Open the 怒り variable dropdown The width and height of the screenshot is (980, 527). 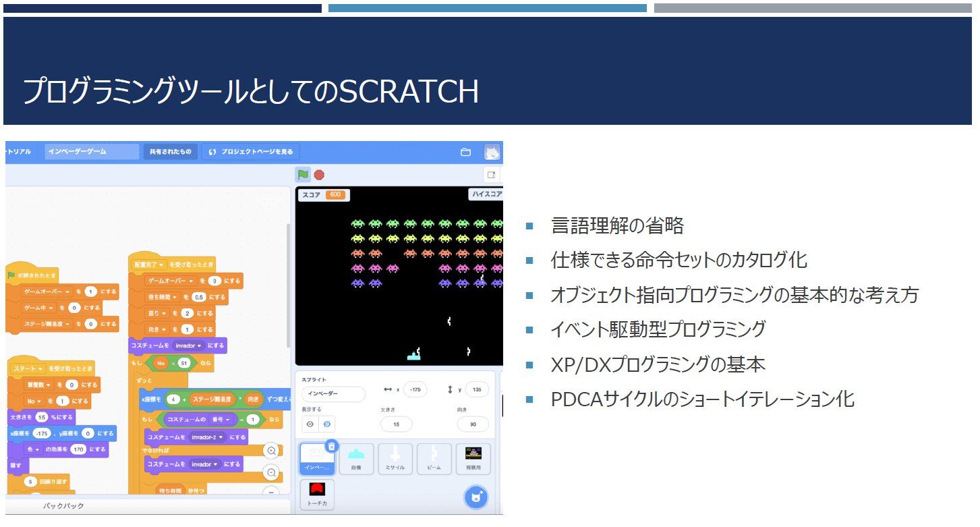point(156,313)
